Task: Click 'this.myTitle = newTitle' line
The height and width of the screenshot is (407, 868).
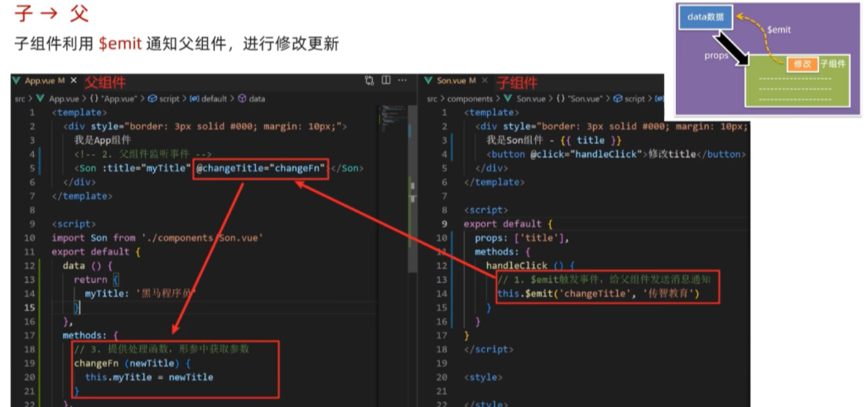Action: click(x=149, y=377)
